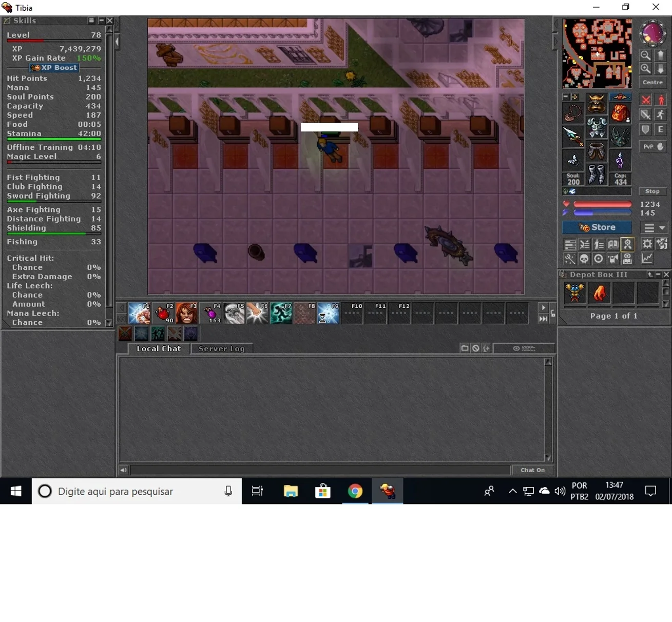The height and width of the screenshot is (622, 672).
Task: Click the helmet equipment slot
Action: pos(597,103)
